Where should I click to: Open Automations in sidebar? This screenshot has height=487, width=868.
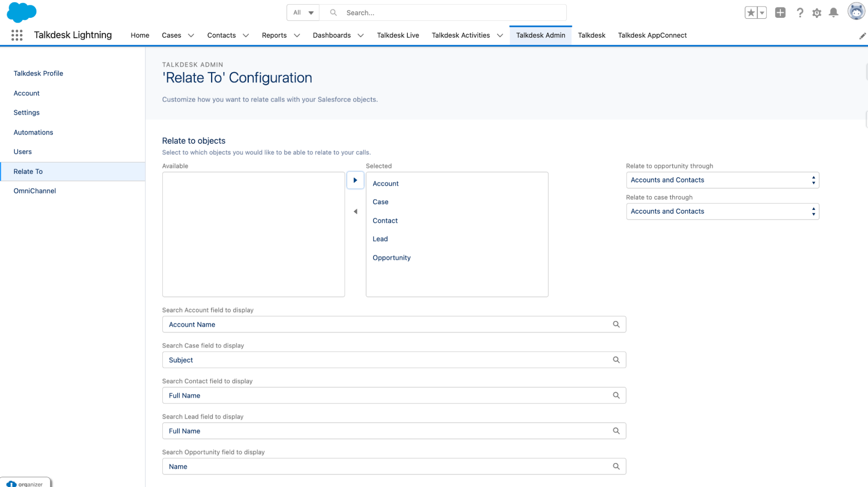coord(33,133)
